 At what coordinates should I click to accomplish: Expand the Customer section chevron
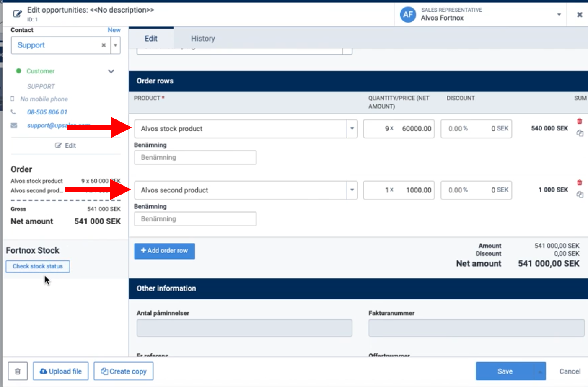(111, 71)
